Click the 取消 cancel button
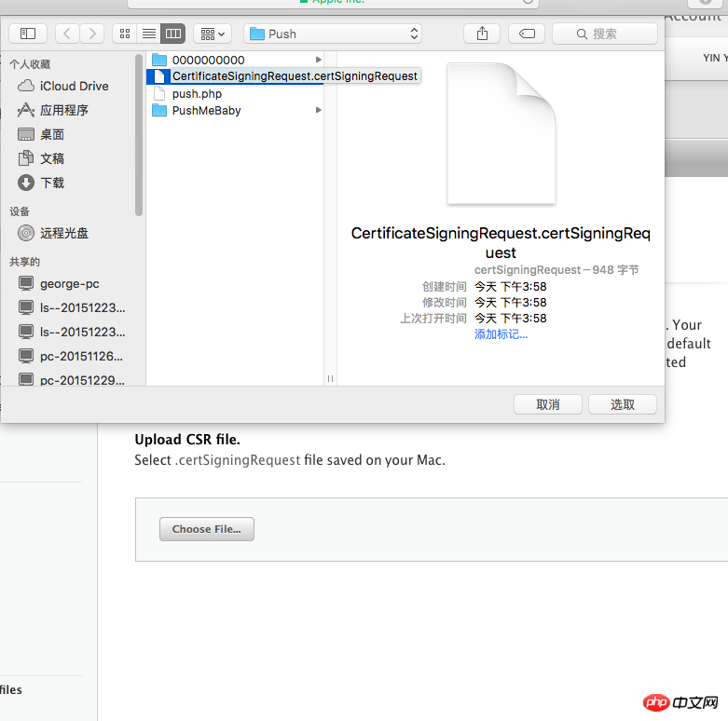This screenshot has width=728, height=721. tap(548, 404)
